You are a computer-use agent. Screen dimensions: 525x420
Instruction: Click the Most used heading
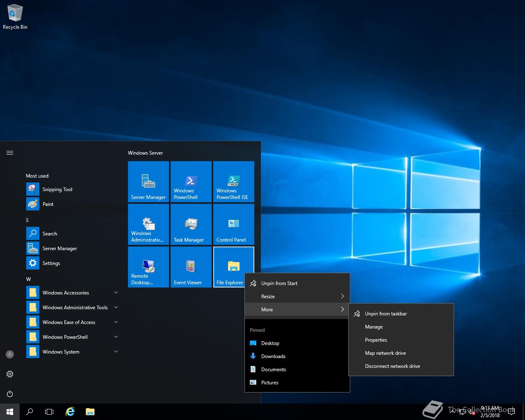pos(37,176)
